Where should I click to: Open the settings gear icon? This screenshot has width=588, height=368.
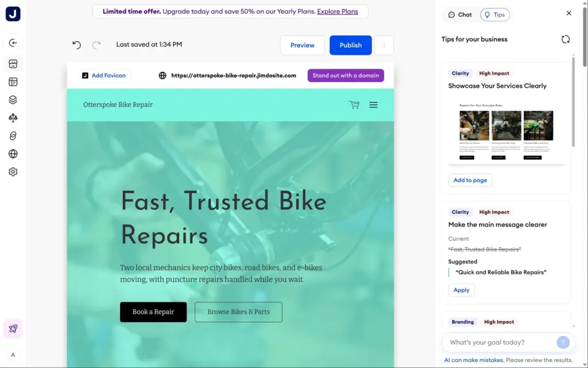[x=13, y=172]
